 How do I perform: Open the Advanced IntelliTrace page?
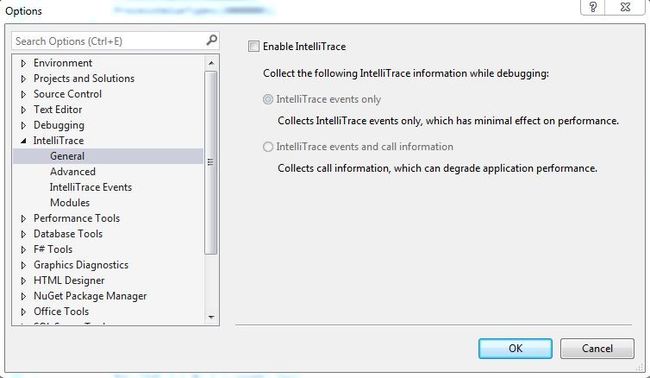(x=73, y=172)
